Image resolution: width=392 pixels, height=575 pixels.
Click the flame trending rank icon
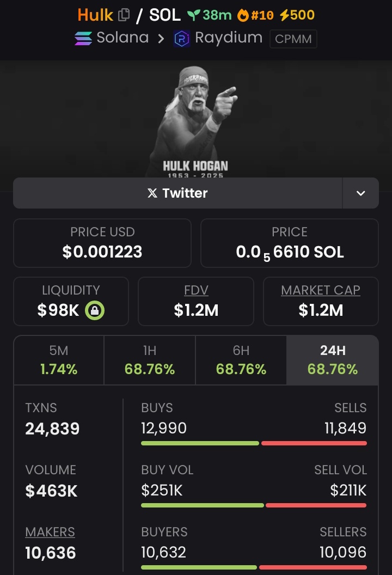pyautogui.click(x=243, y=15)
